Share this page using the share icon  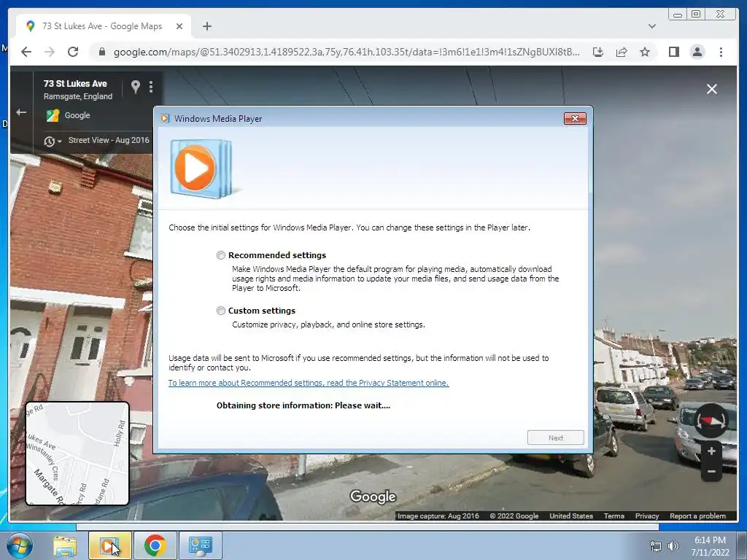[x=622, y=52]
